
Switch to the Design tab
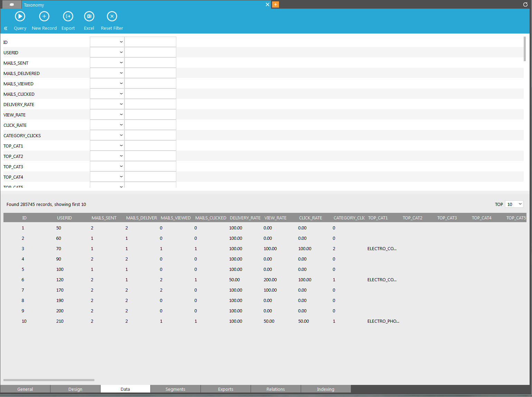75,389
